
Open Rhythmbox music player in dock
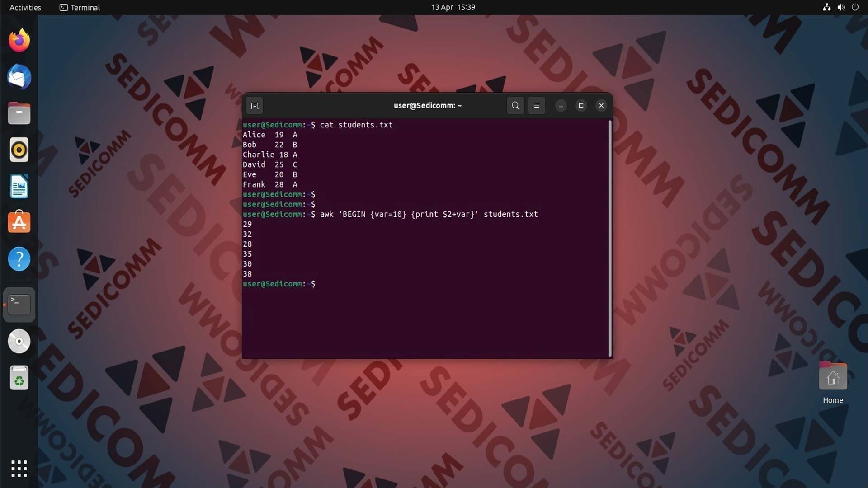[19, 150]
